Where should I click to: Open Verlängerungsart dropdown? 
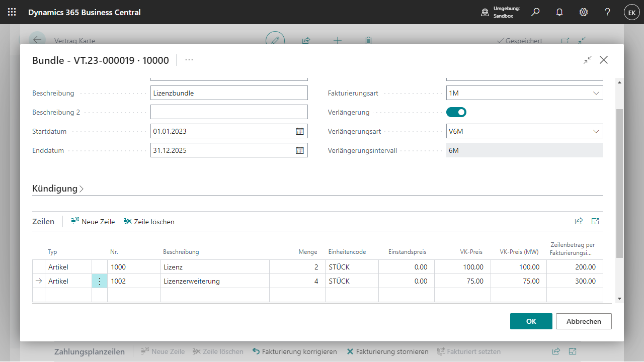point(596,131)
